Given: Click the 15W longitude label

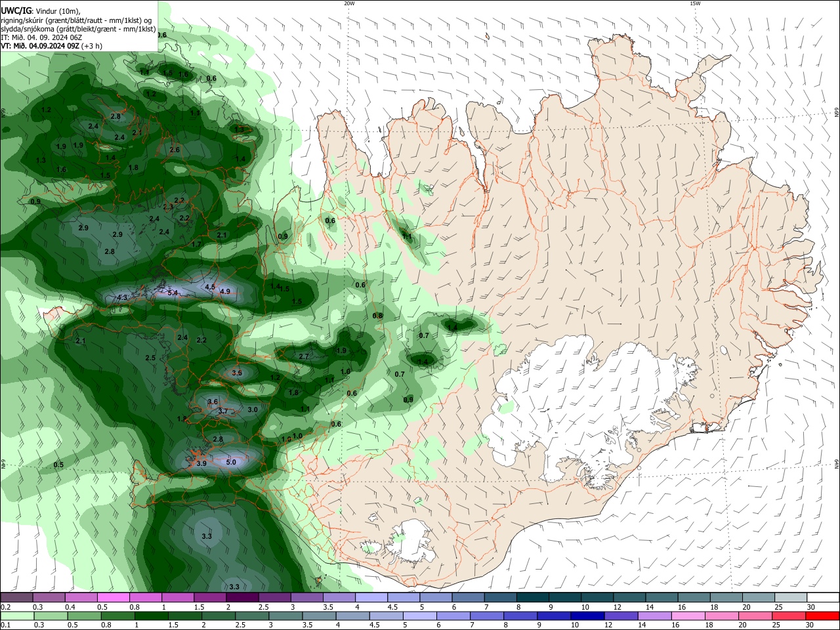Looking at the screenshot, I should coord(696,3).
